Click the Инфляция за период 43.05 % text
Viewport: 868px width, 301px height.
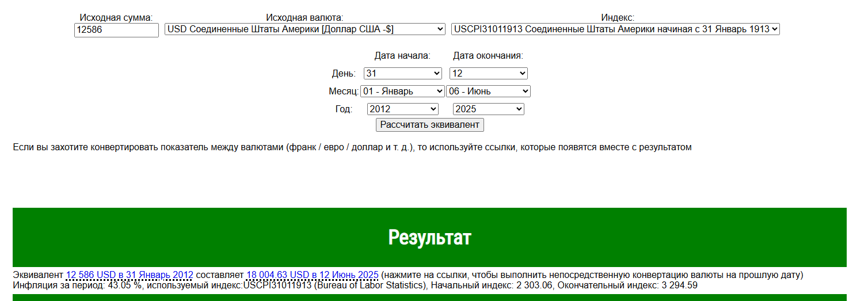[x=78, y=285]
